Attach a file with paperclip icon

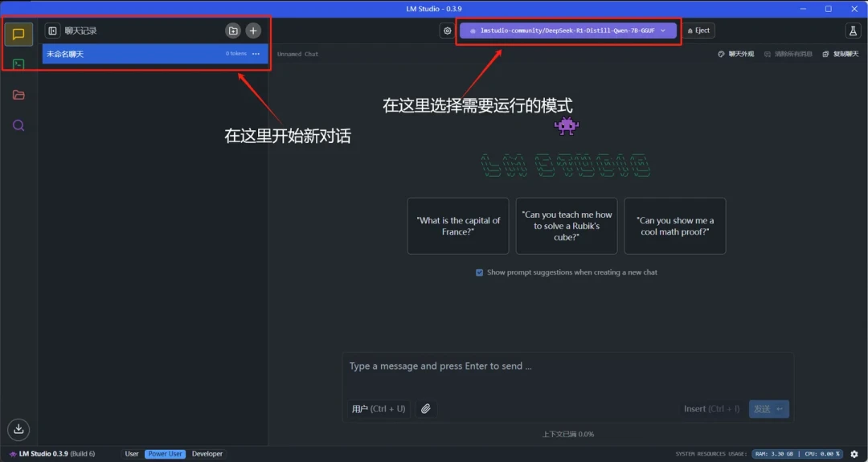pos(425,409)
